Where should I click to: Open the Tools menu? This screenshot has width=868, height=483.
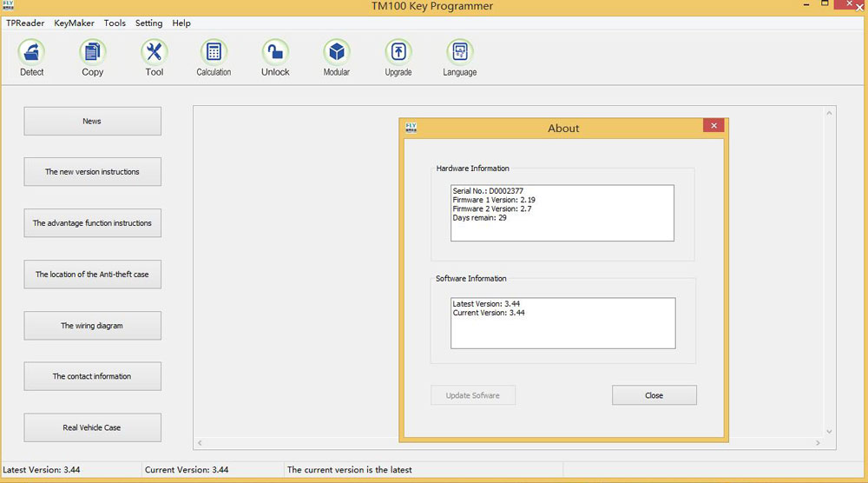[115, 23]
